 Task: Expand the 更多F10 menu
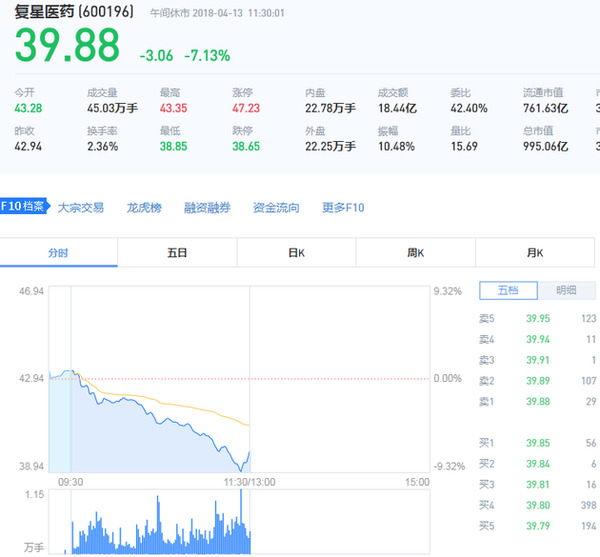343,208
